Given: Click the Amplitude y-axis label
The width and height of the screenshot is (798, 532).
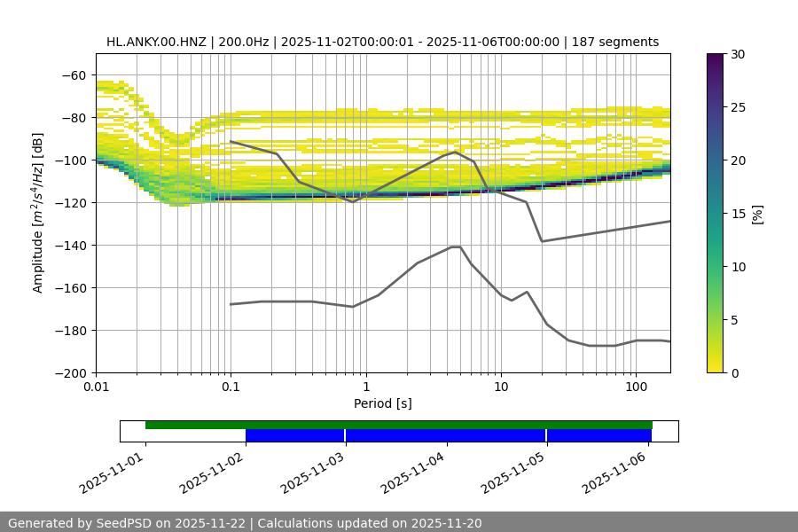Looking at the screenshot, I should [x=38, y=213].
